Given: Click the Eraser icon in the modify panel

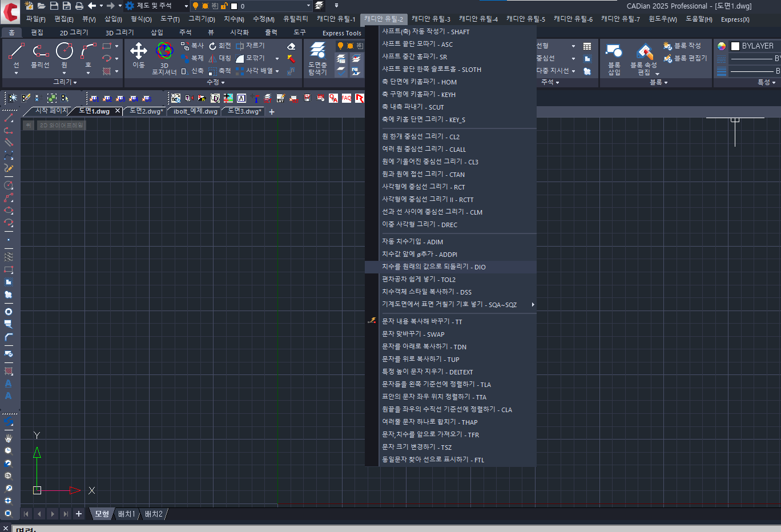Looking at the screenshot, I should tap(291, 46).
